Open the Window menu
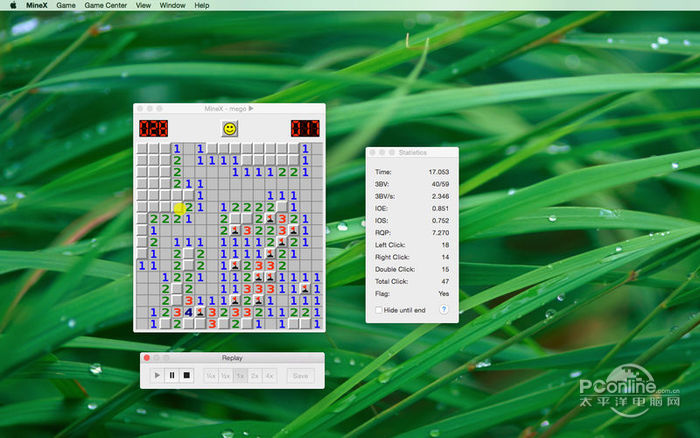700x438 pixels. 172,5
